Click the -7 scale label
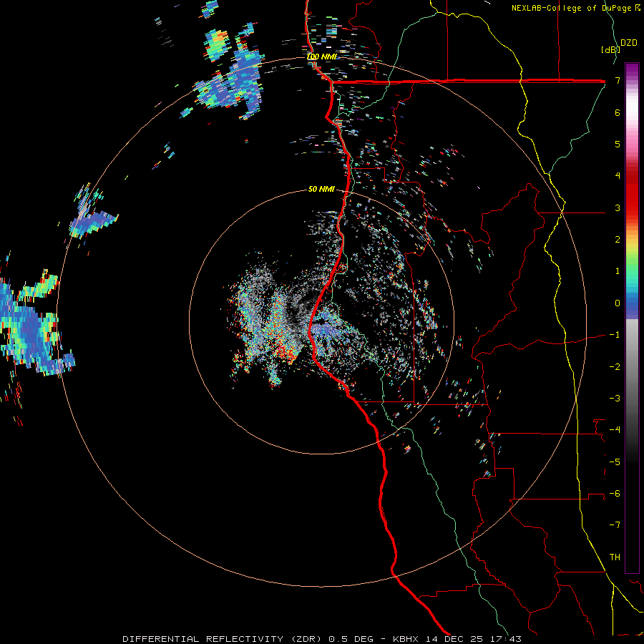The height and width of the screenshot is (644, 644). click(615, 525)
